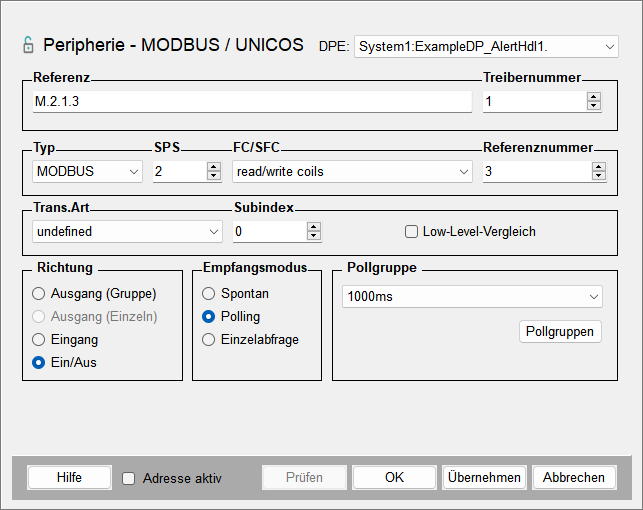This screenshot has height=510, width=643.
Task: Expand the FC/SFC read/write coils dropdown
Action: point(352,171)
